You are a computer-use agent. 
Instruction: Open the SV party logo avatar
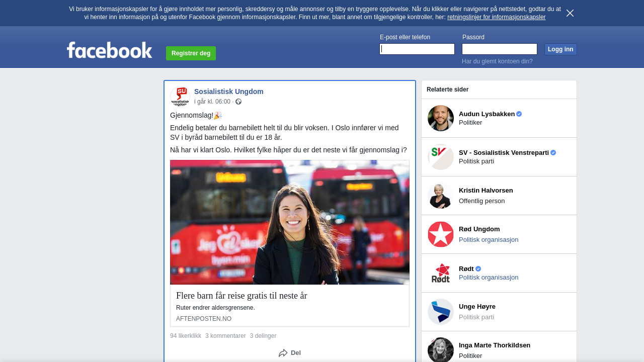(441, 157)
